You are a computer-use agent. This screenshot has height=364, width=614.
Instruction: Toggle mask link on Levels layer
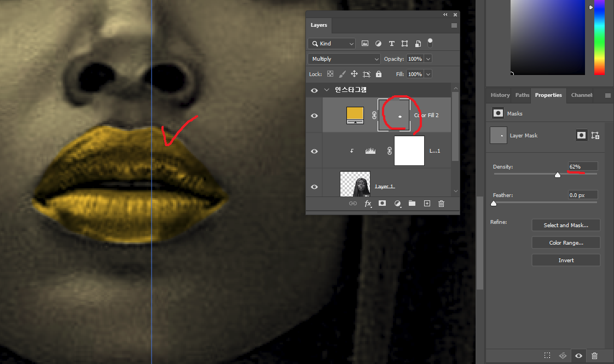tap(389, 151)
